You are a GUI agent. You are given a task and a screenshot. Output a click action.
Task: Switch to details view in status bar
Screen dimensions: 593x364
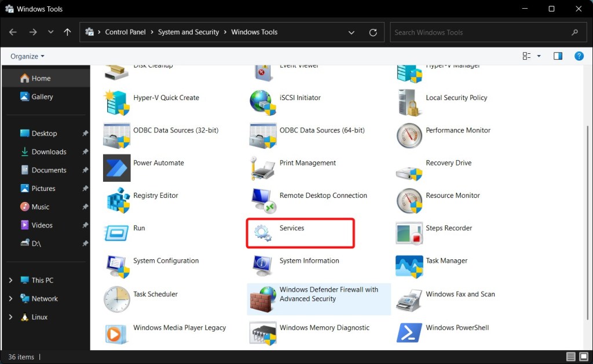pos(570,356)
